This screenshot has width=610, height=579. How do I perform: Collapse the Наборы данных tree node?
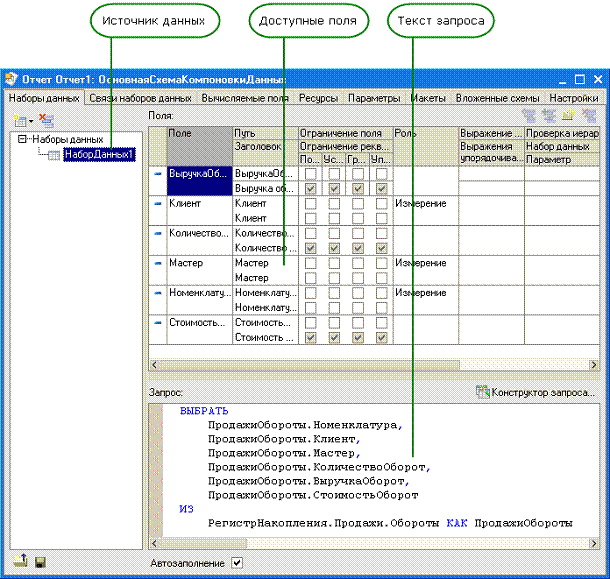[x=22, y=140]
